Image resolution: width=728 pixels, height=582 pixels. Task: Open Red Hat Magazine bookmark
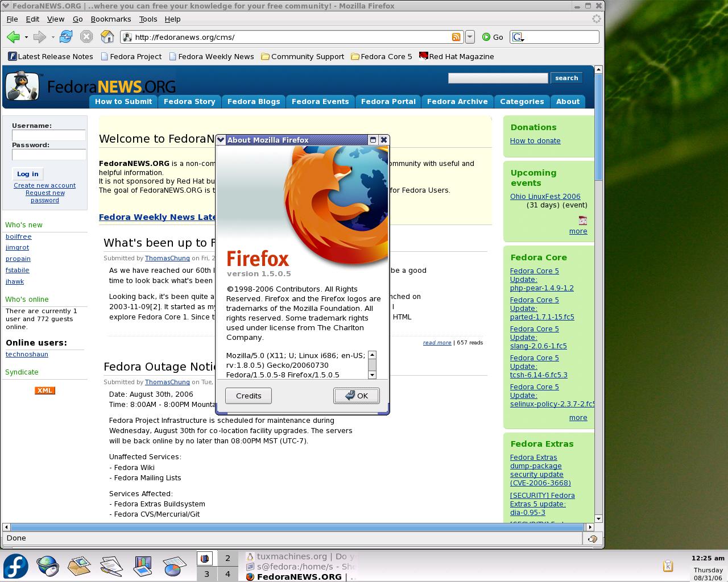point(456,56)
